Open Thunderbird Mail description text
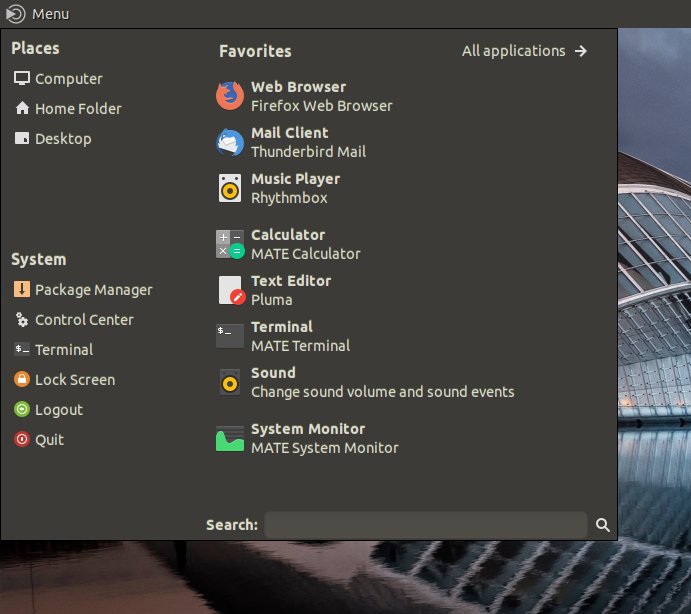 click(x=308, y=152)
